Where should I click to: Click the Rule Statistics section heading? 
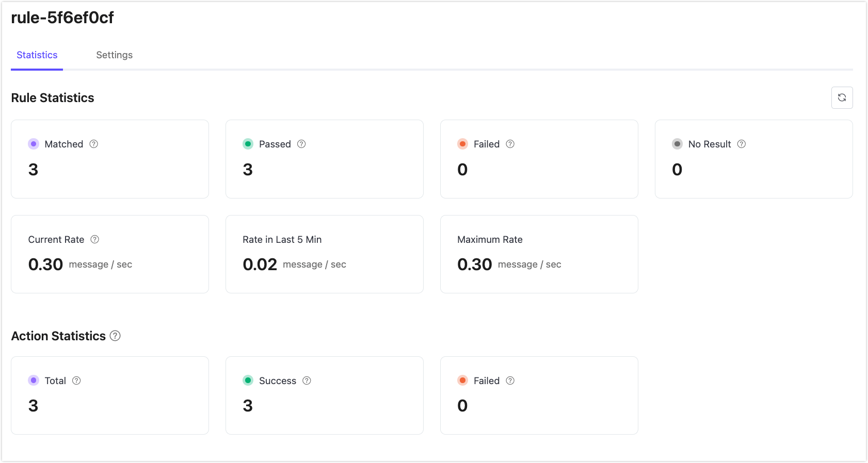pos(53,98)
